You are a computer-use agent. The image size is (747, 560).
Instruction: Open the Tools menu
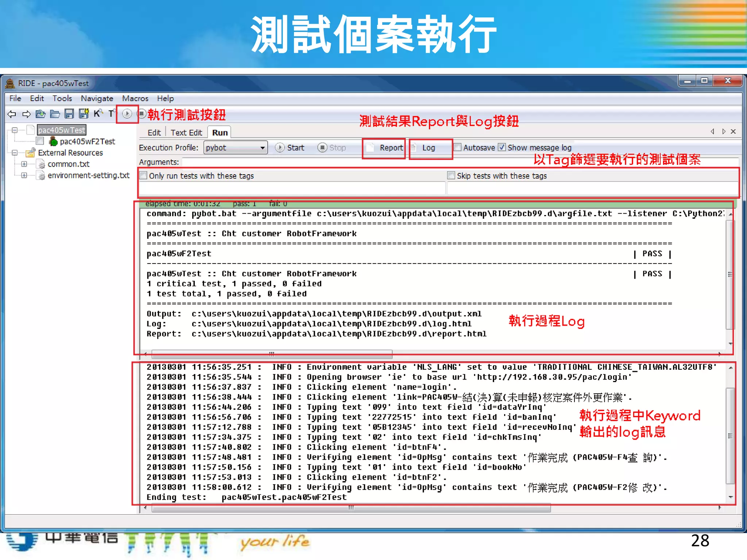62,98
